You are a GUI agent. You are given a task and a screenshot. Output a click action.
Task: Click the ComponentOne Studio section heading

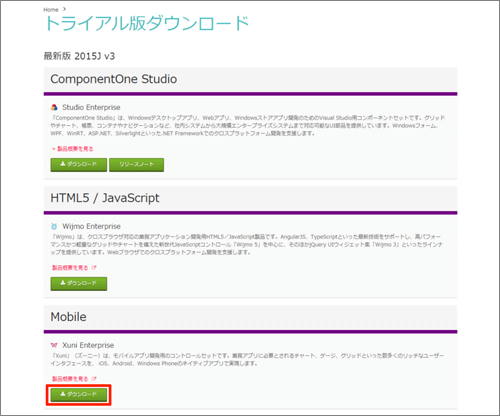pos(114,79)
